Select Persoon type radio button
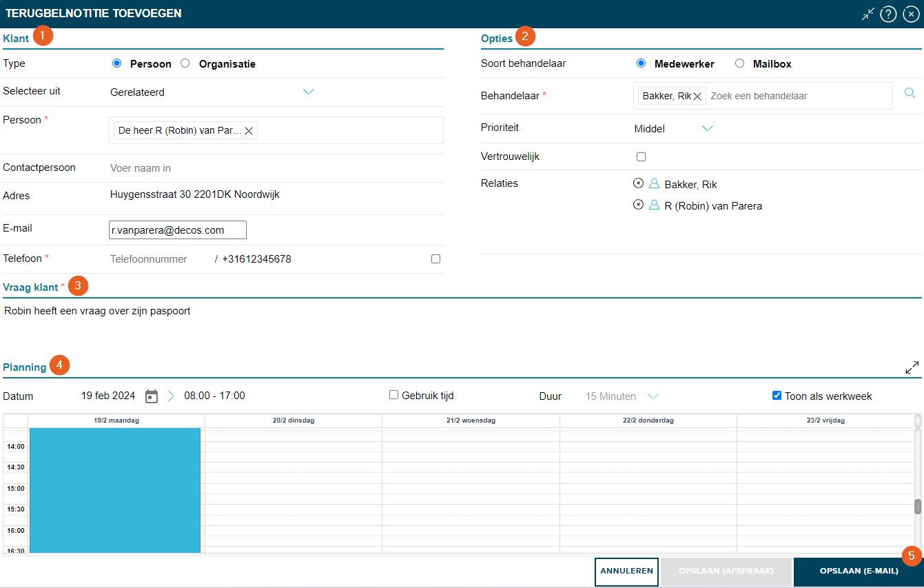This screenshot has width=924, height=588. click(116, 63)
